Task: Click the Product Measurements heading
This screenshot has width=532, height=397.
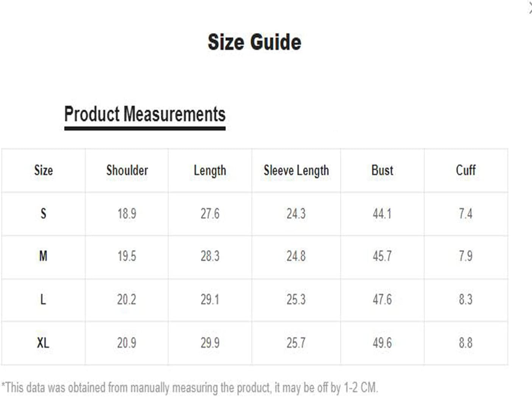Action: tap(145, 114)
